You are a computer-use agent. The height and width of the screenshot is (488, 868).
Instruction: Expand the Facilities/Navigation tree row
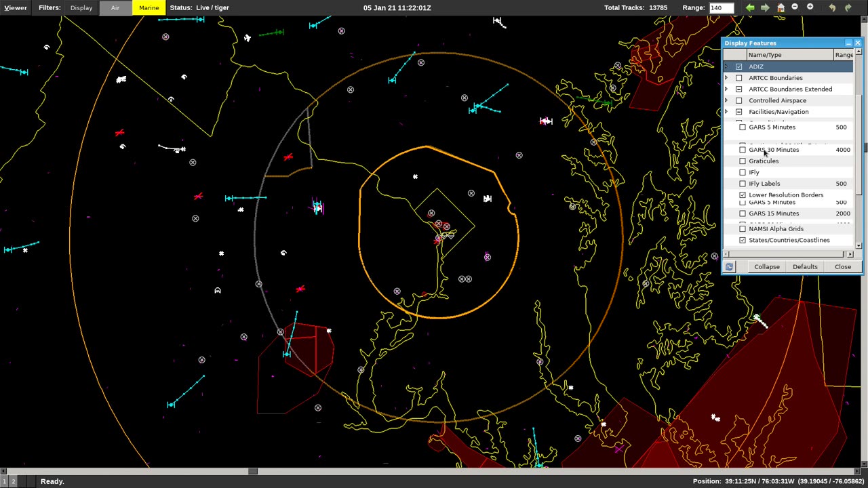tap(726, 112)
